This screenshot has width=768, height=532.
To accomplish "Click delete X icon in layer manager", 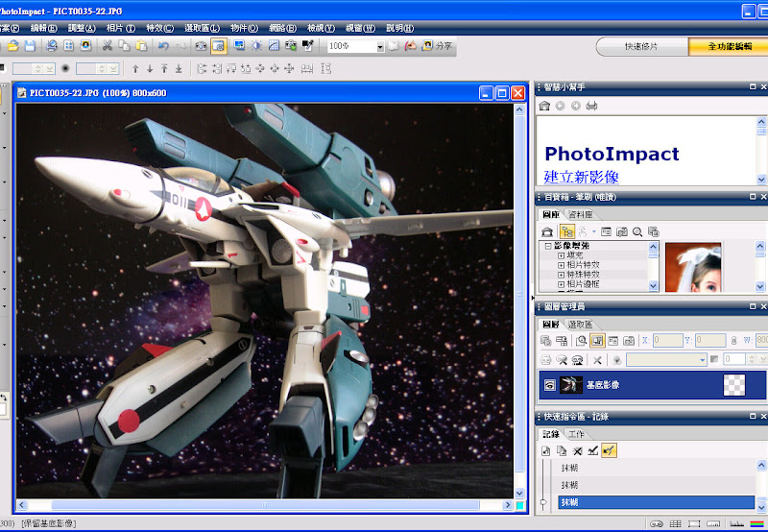I will tap(597, 360).
